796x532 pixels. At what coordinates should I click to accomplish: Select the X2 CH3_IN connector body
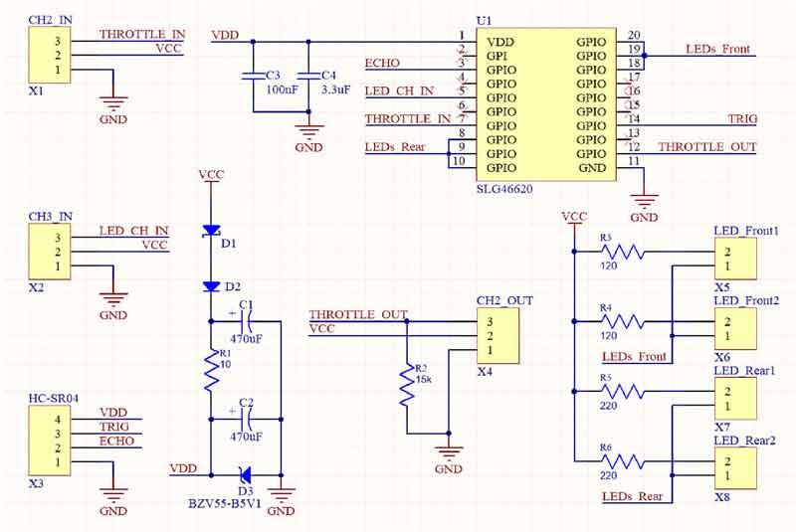coord(49,251)
